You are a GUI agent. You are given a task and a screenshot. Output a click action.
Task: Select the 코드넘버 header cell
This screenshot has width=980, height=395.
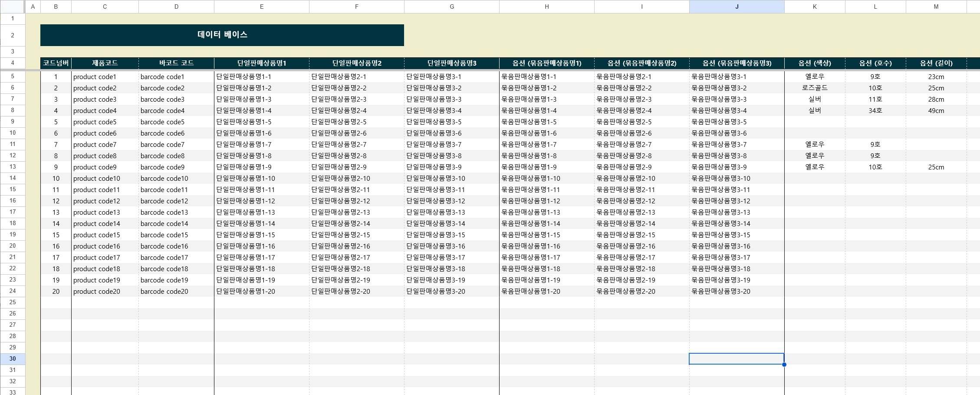coord(56,63)
